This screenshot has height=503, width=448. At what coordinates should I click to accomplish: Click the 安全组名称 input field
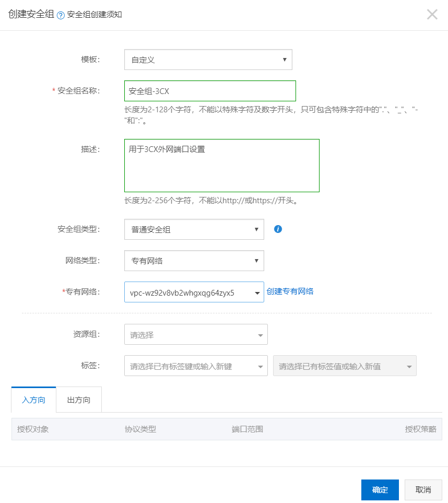tap(210, 91)
